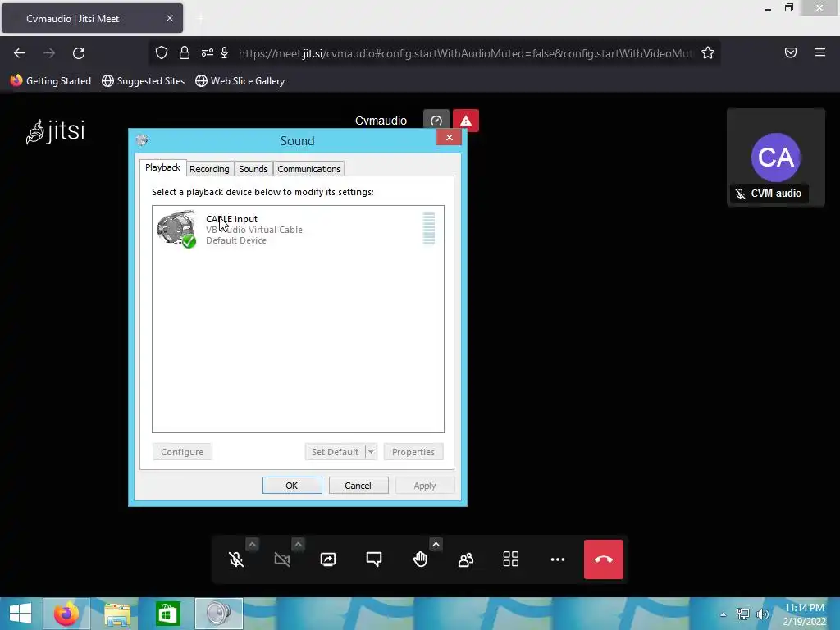Click the taskbar clock showing 11:14 PM
The image size is (840, 630).
tap(805, 614)
